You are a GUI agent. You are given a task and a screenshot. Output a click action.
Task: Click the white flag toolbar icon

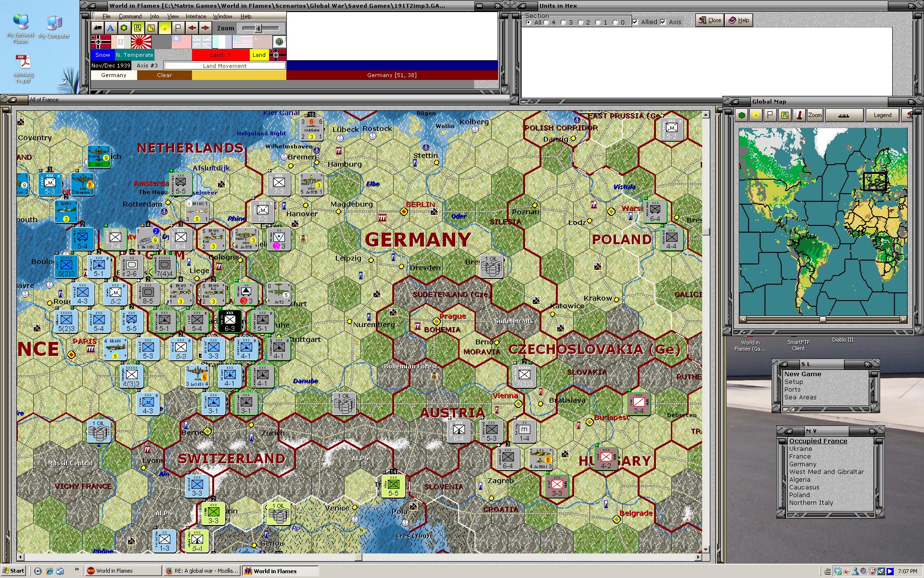click(178, 28)
